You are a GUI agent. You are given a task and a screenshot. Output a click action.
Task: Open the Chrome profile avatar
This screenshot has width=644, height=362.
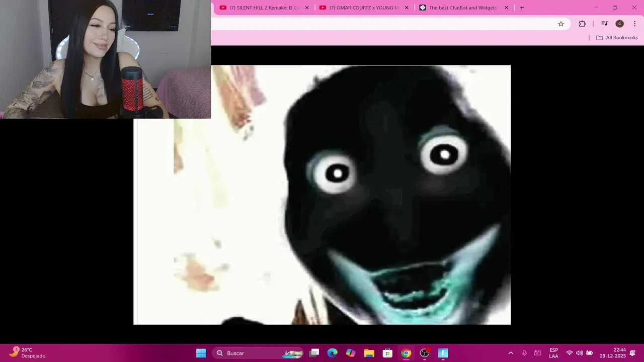coord(619,24)
